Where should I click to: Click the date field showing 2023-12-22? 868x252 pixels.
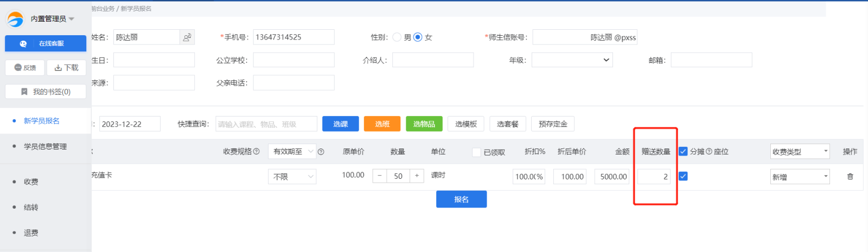click(130, 124)
